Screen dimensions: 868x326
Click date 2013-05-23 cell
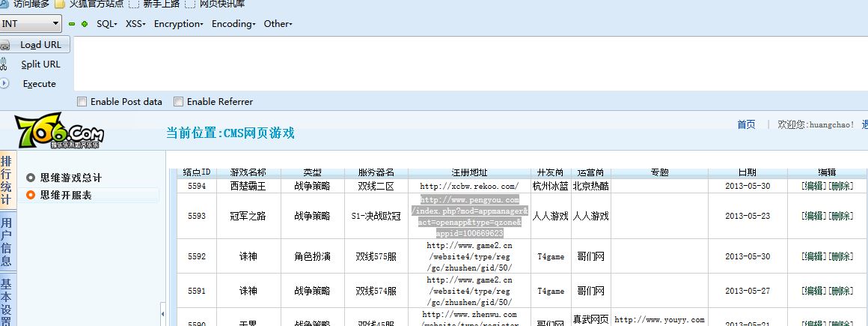pos(748,217)
